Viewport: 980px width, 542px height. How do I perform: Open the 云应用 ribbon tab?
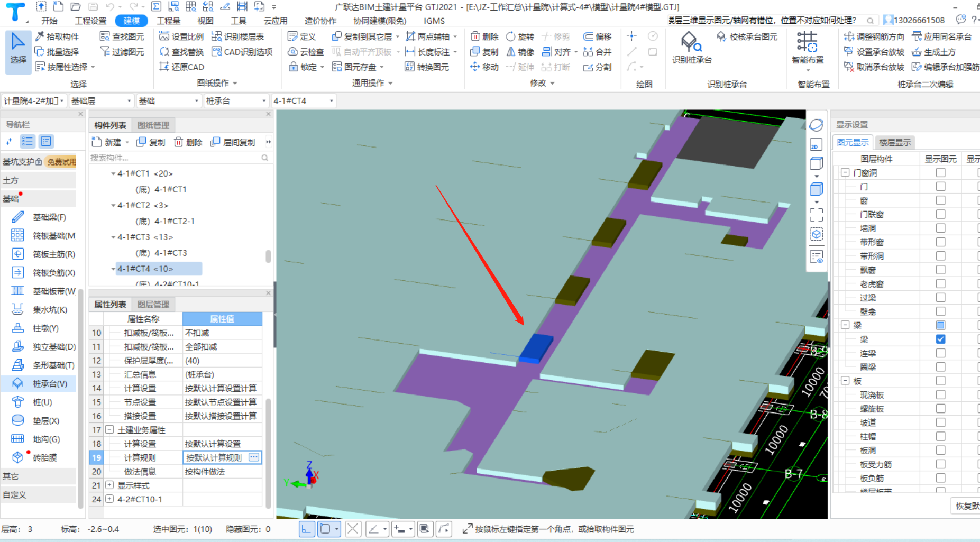coord(276,21)
